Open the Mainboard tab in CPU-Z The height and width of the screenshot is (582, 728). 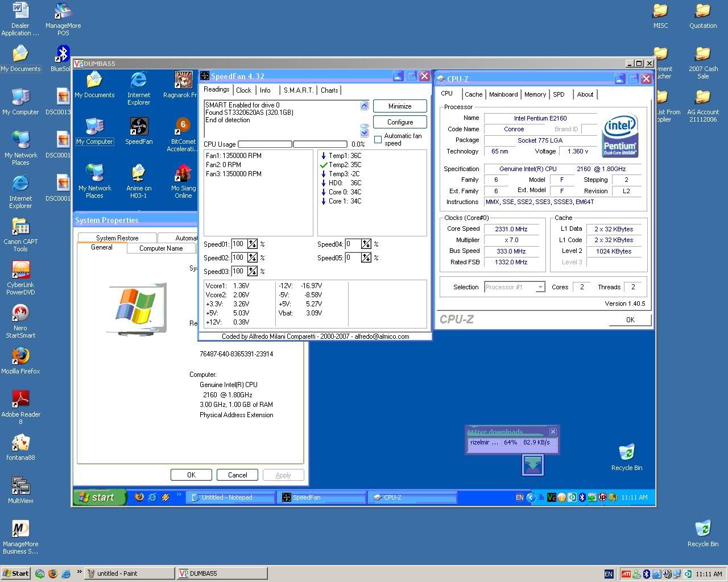click(x=503, y=94)
